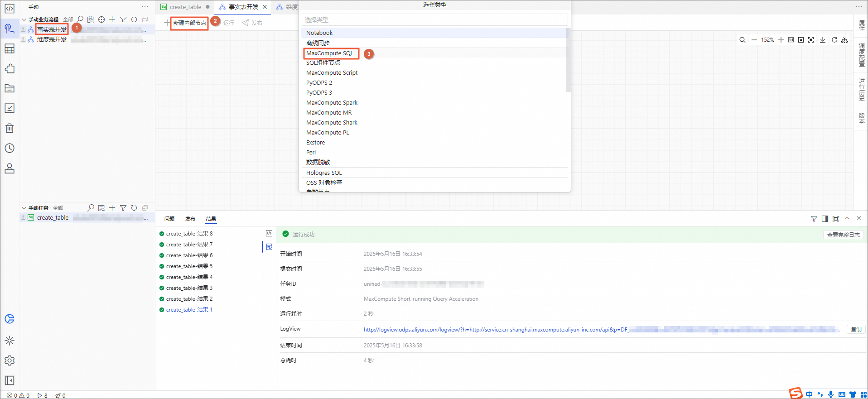Open the clock history sidebar icon
The width and height of the screenshot is (868, 399).
point(10,148)
